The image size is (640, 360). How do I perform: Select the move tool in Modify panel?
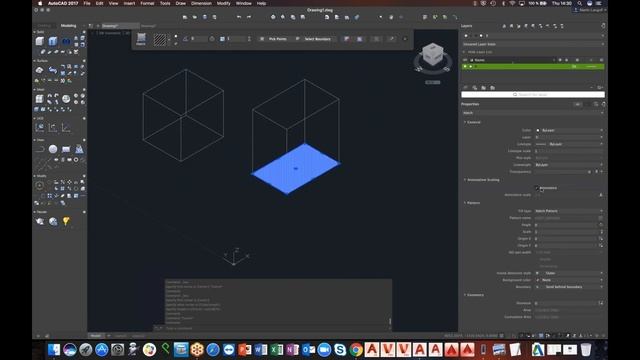pos(40,186)
